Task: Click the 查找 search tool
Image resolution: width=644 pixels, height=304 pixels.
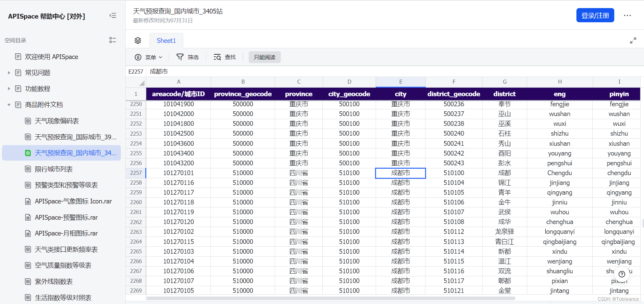Action: point(225,57)
